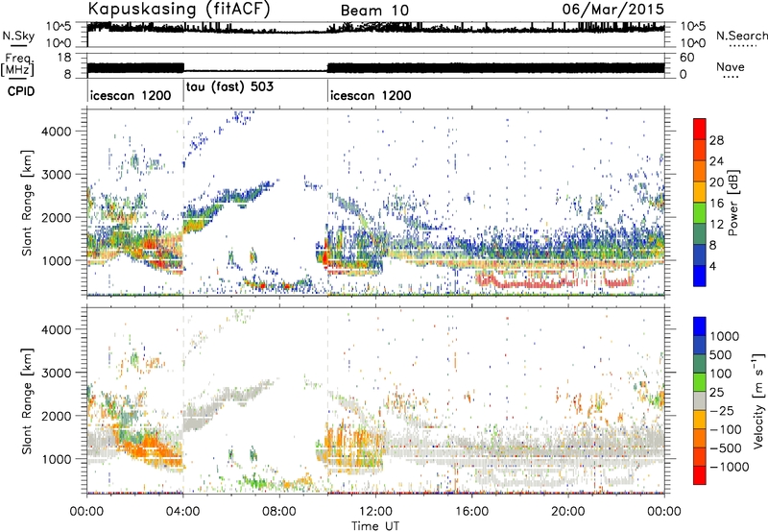Click the "20" label on Power color bar
Screen dimensions: 768x532
click(716, 182)
